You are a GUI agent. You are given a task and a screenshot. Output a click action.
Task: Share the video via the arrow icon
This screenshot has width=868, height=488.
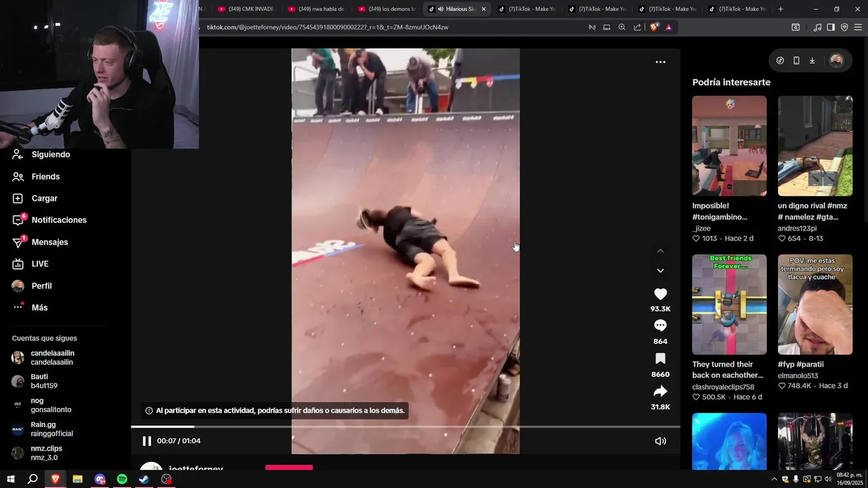coord(660,391)
